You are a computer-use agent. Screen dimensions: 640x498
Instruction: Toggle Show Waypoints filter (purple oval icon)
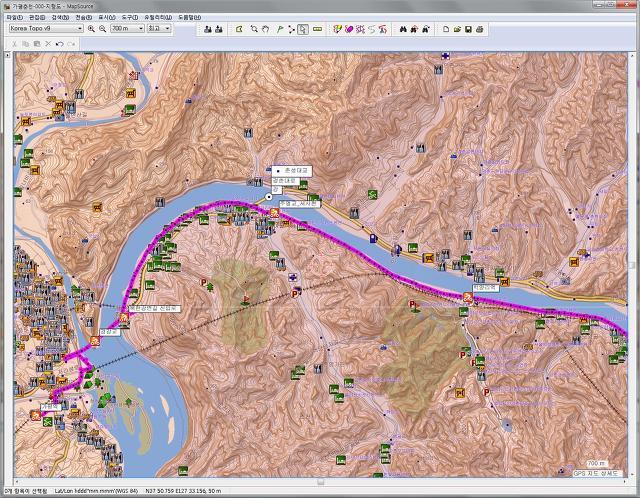click(x=349, y=29)
